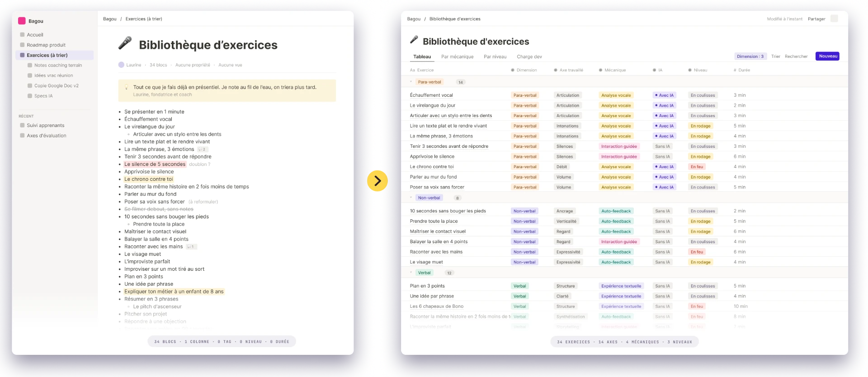
Task: Collapse the Para-verbal group
Action: click(411, 82)
